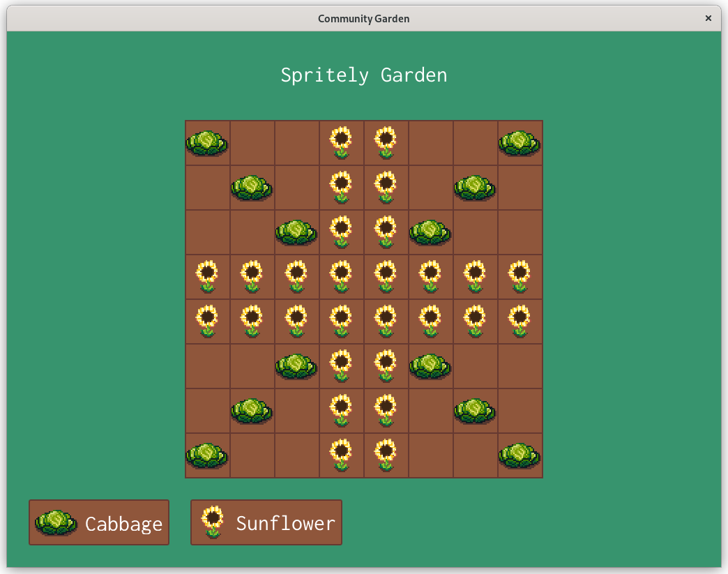728x574 pixels.
Task: Click the empty tile left of the bottom-right cabbage
Action: point(475,455)
